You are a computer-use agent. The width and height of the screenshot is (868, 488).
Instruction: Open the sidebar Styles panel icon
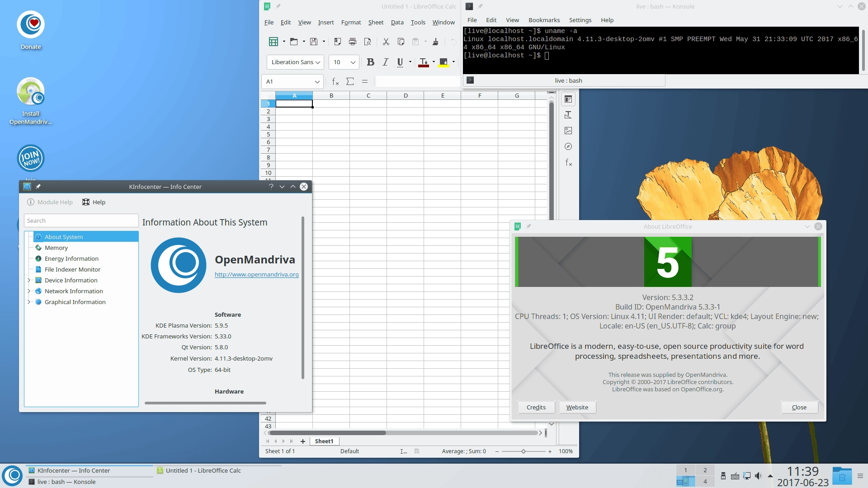pos(568,115)
